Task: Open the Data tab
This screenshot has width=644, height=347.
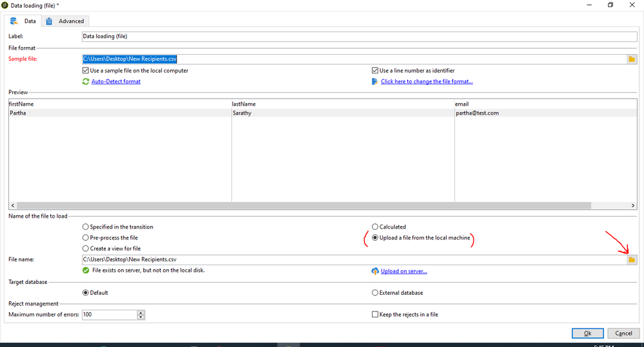Action: click(23, 21)
